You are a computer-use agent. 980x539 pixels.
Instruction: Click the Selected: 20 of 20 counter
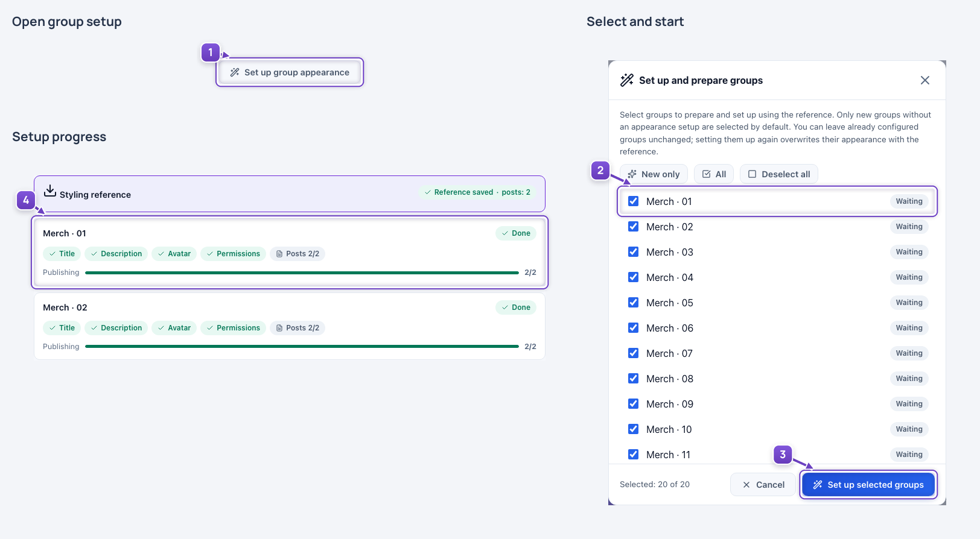pos(655,485)
